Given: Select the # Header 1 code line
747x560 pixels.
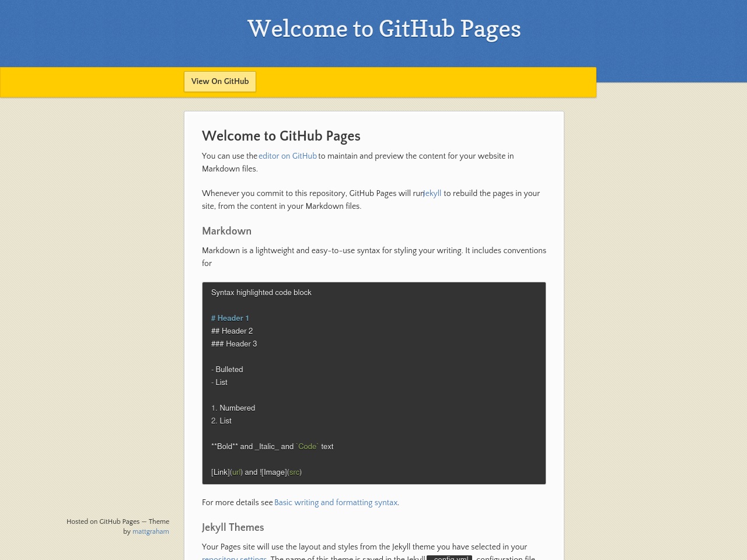Looking at the screenshot, I should [230, 318].
